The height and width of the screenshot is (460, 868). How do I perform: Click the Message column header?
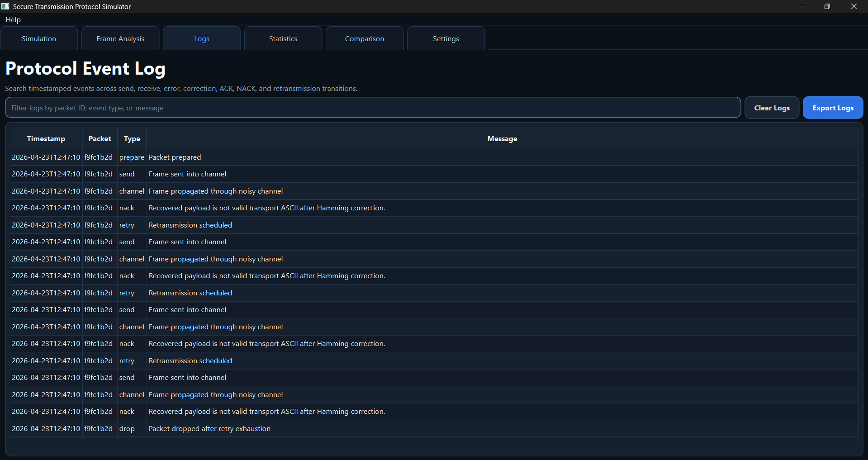pyautogui.click(x=502, y=139)
